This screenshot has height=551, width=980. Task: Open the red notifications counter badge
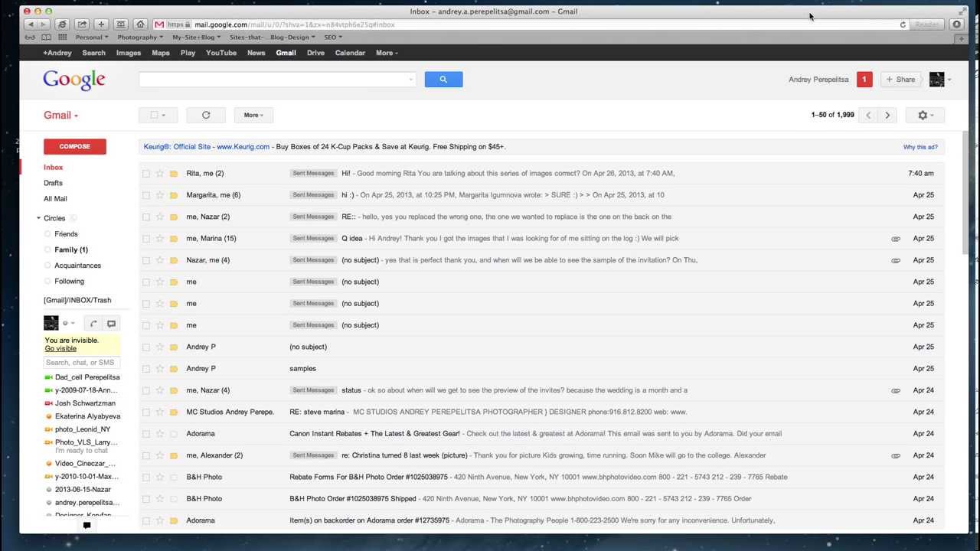pos(864,80)
